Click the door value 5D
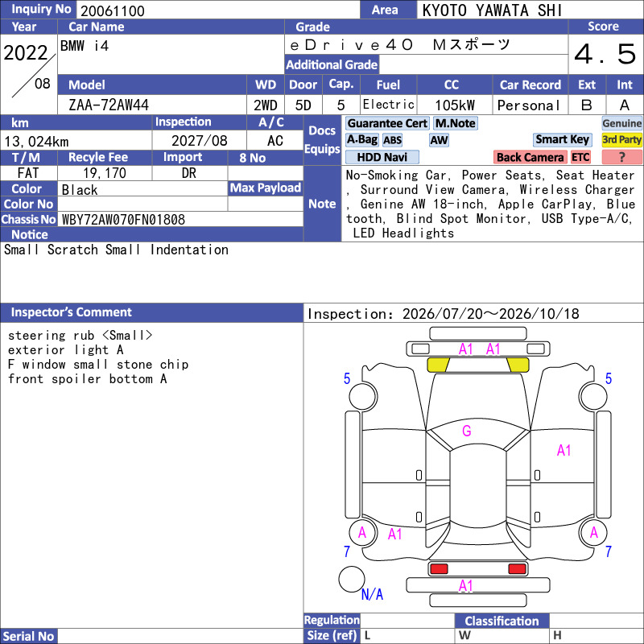Viewport: 644px width, 644px height. coord(303,105)
